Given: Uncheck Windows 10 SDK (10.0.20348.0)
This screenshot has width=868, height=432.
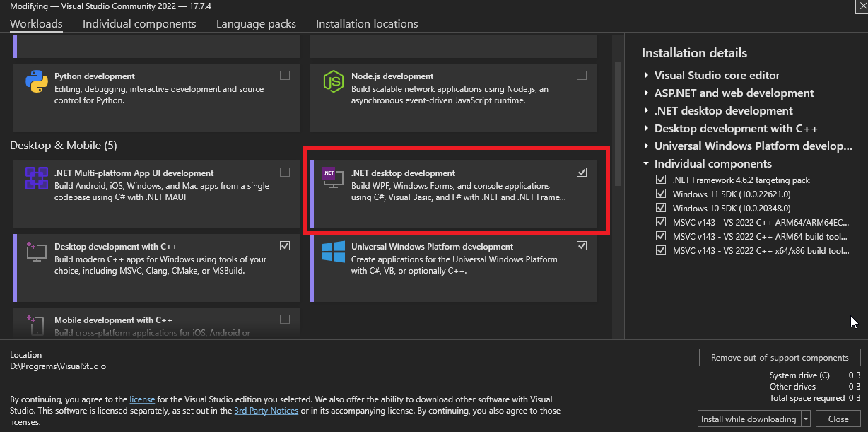Looking at the screenshot, I should click(x=661, y=208).
